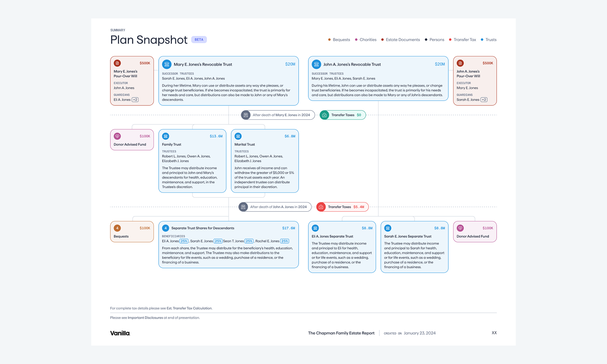This screenshot has height=364, width=607.
Task: Click John's Pour-Over Will document icon
Action: (460, 63)
